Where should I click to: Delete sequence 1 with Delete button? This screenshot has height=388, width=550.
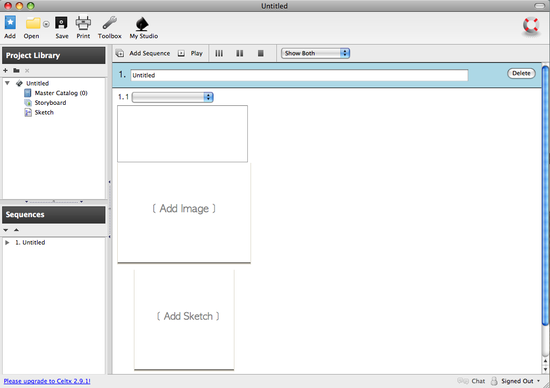point(521,73)
